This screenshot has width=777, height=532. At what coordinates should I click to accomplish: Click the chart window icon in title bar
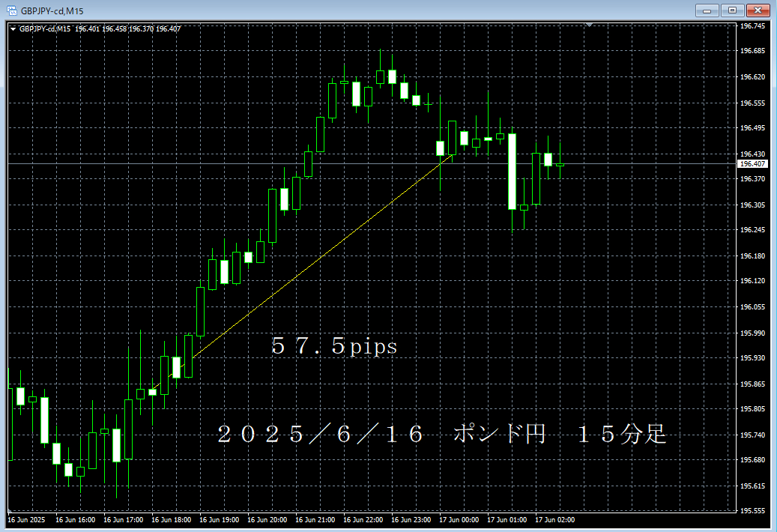[x=12, y=10]
